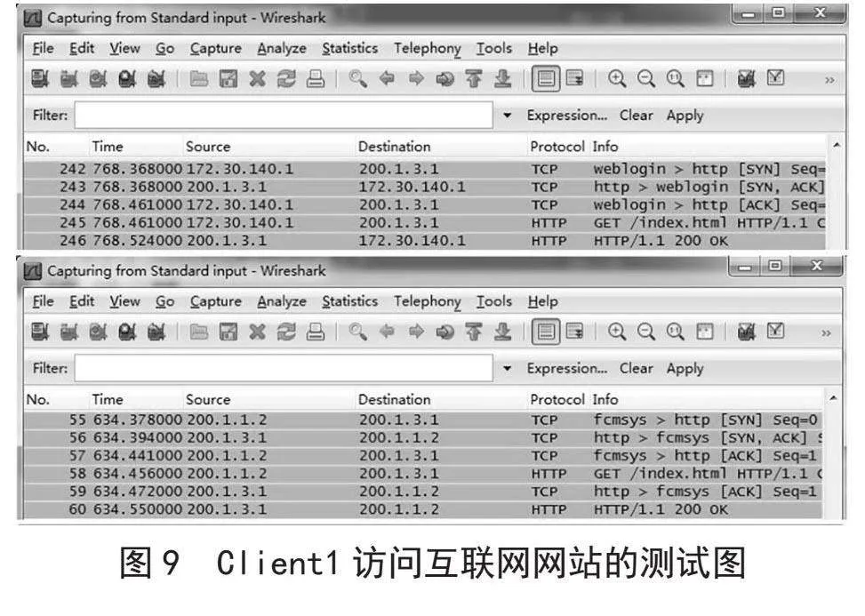The height and width of the screenshot is (616, 865).
Task: Click capture options icon in top Wireshark window
Action: pos(69,79)
